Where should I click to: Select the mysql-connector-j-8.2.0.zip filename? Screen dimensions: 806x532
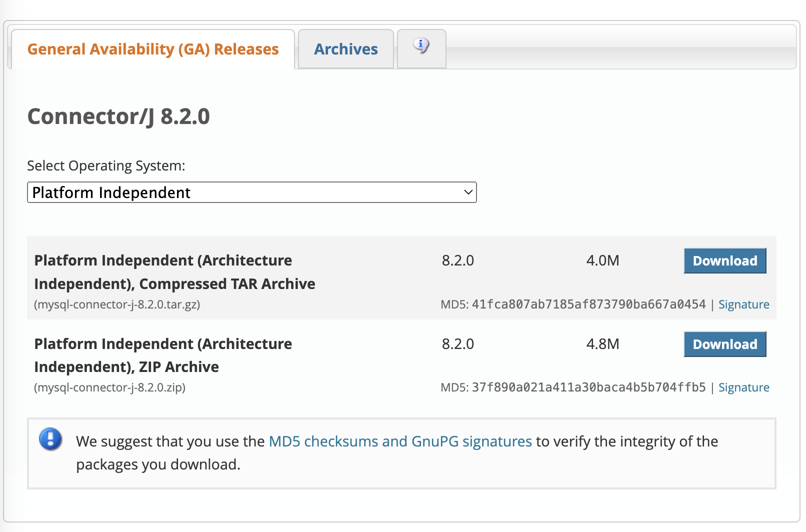[109, 387]
